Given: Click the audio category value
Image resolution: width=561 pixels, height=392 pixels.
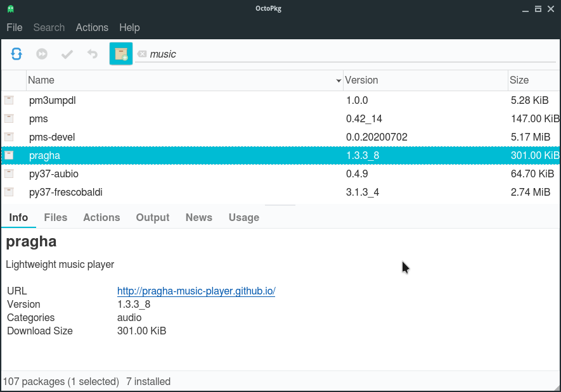Looking at the screenshot, I should pyautogui.click(x=129, y=318).
